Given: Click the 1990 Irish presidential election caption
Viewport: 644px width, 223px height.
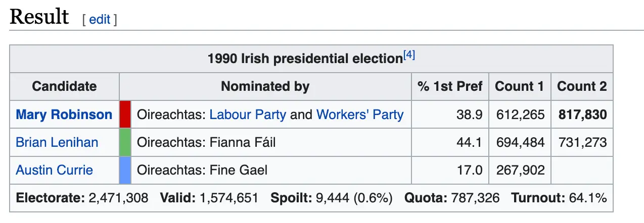Looking at the screenshot, I should click(x=305, y=59).
